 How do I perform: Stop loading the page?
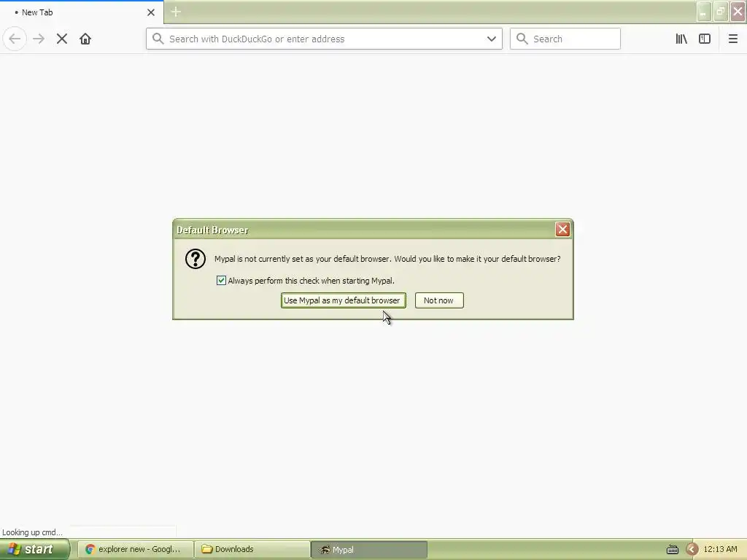62,39
